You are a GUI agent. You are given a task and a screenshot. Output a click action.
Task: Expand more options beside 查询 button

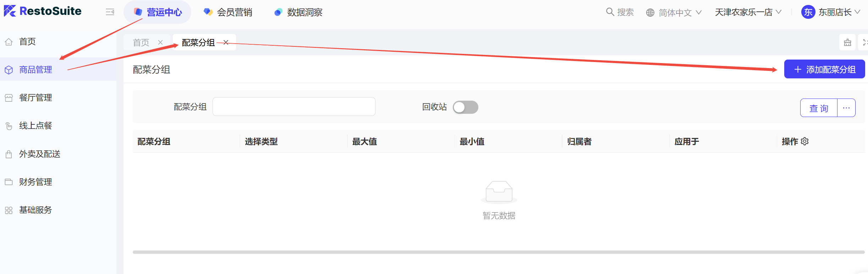(846, 108)
